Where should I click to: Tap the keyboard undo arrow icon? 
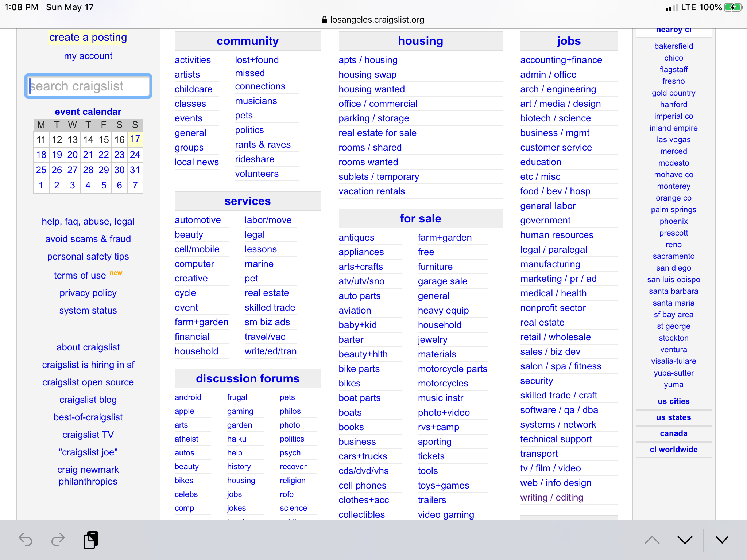click(26, 540)
